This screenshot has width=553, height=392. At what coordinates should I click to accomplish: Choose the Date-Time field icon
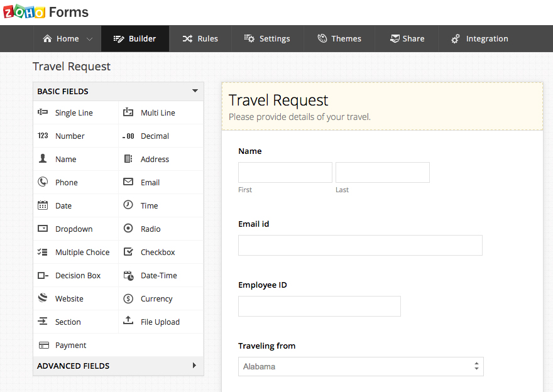129,275
